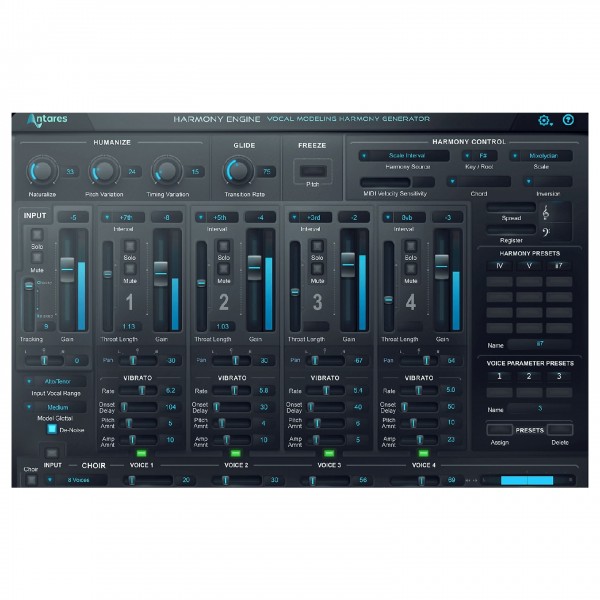600x600 pixels.
Task: Solo harmony voice 2
Action: (x=223, y=246)
